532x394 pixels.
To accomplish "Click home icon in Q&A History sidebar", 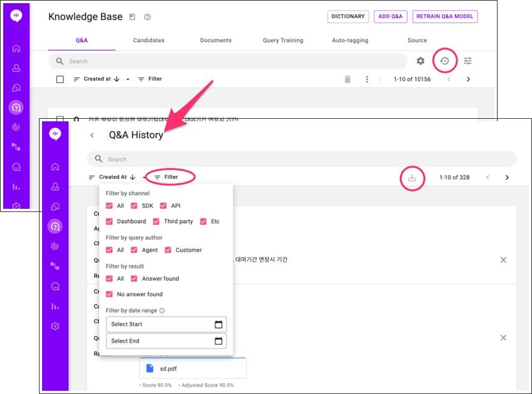I will [55, 167].
